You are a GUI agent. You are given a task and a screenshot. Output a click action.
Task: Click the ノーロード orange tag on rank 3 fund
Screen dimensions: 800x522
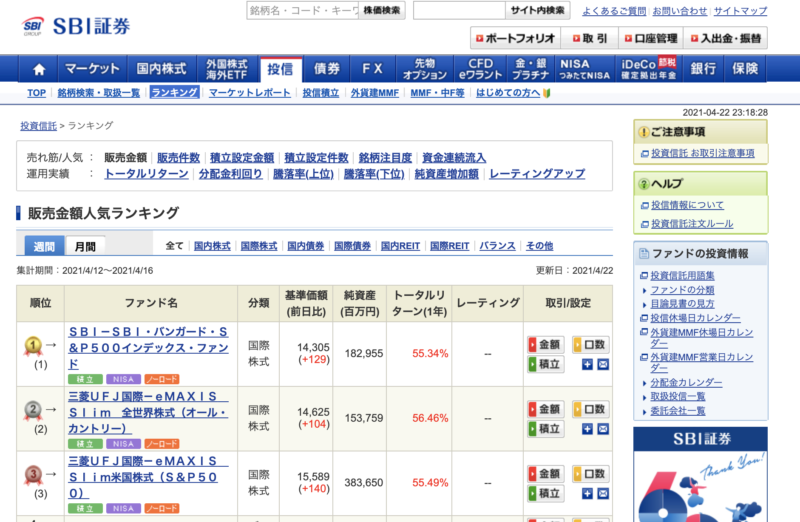point(162,508)
